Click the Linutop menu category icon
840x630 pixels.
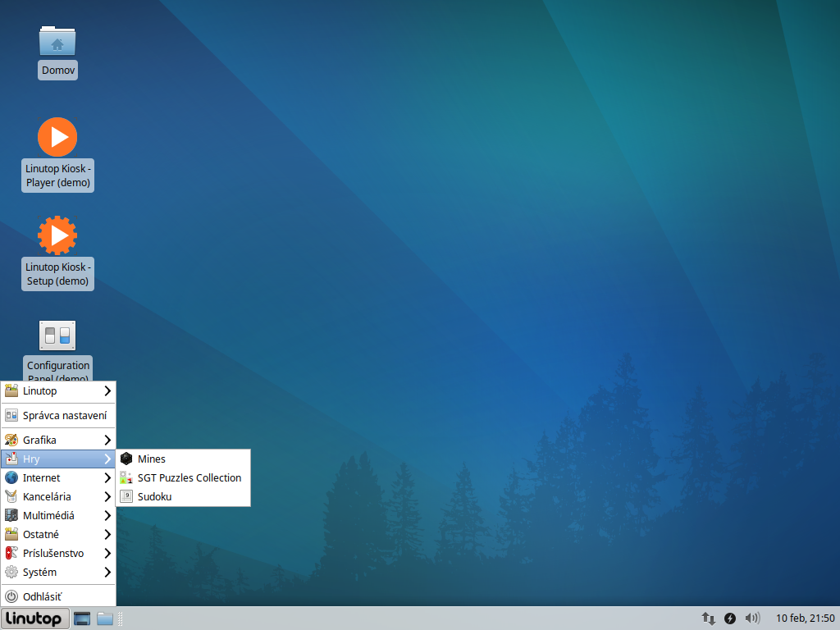pyautogui.click(x=11, y=390)
